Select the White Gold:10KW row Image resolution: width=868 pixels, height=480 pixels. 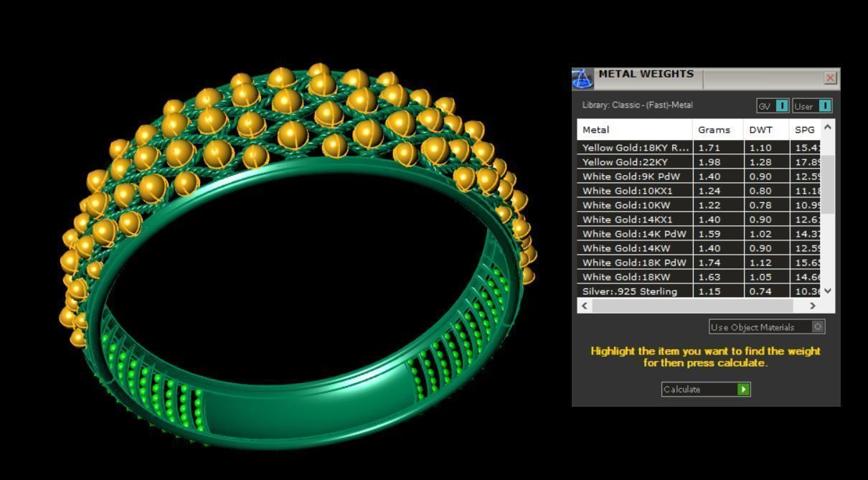699,205
